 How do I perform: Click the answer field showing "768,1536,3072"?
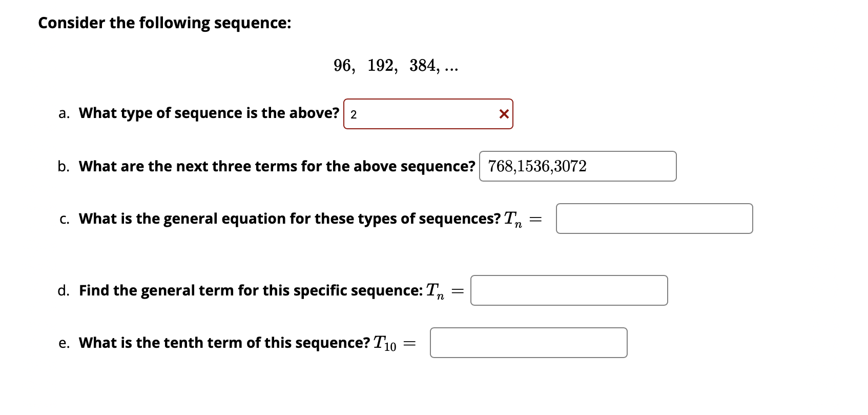(x=576, y=166)
